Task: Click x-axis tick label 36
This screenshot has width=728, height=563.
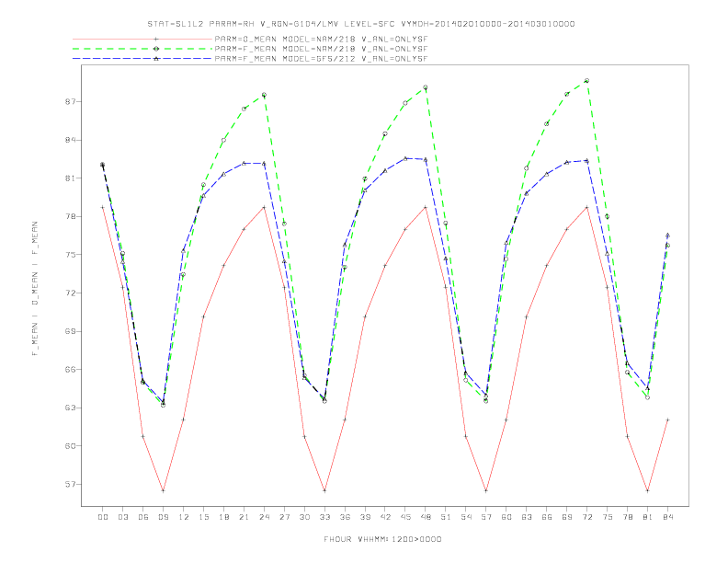Action: (345, 517)
